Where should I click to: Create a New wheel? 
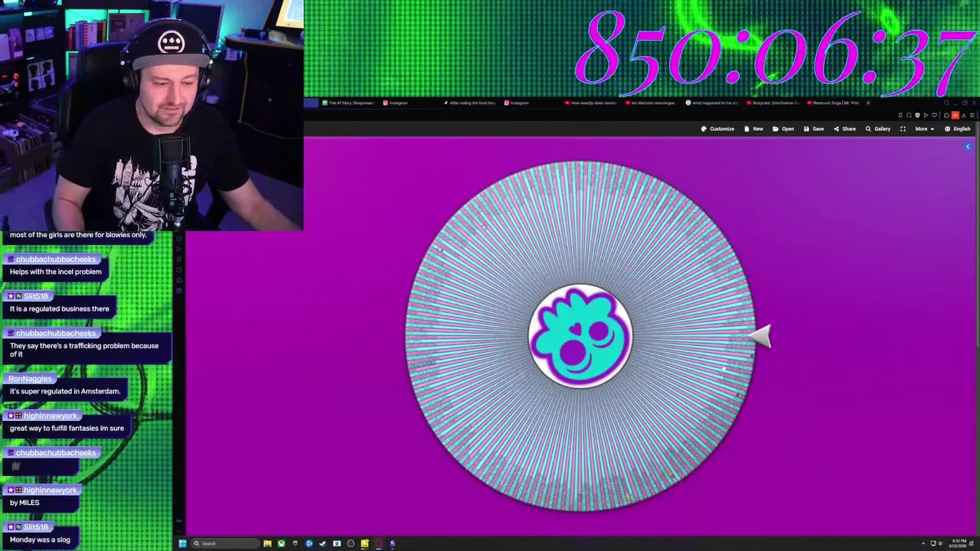coord(753,129)
